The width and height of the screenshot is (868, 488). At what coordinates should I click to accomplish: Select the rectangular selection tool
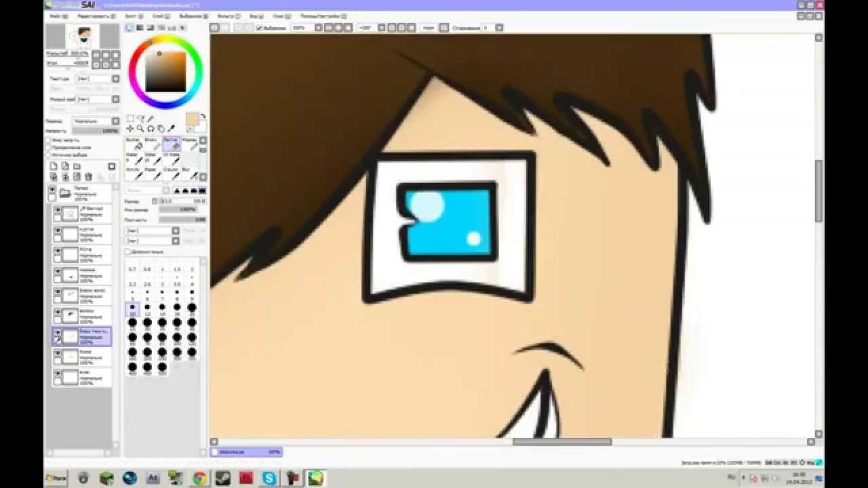click(130, 119)
